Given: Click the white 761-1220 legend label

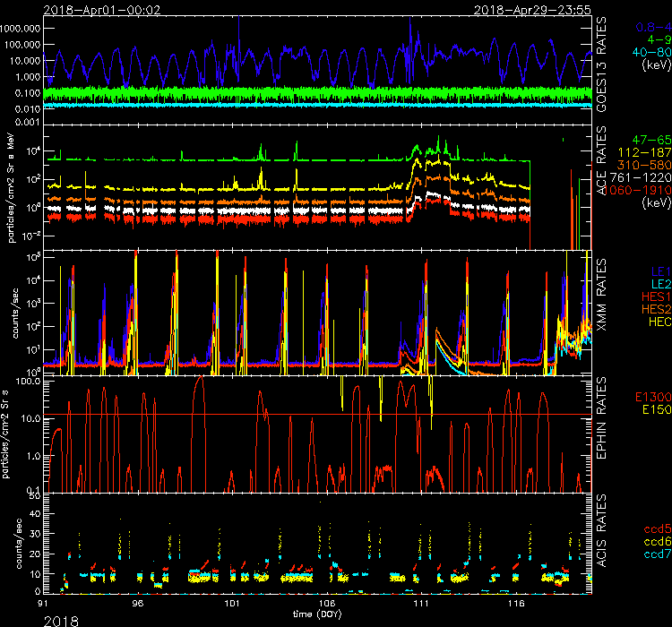Looking at the screenshot, I should [x=642, y=178].
